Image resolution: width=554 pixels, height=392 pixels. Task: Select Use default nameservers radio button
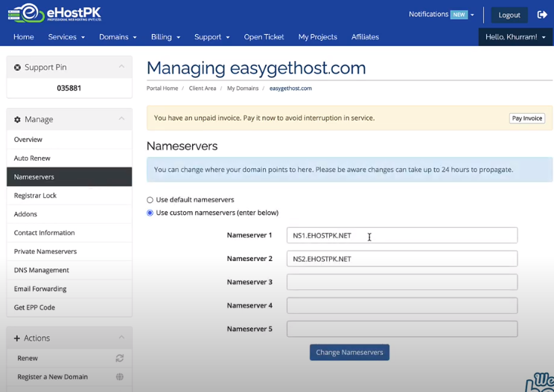pyautogui.click(x=150, y=200)
